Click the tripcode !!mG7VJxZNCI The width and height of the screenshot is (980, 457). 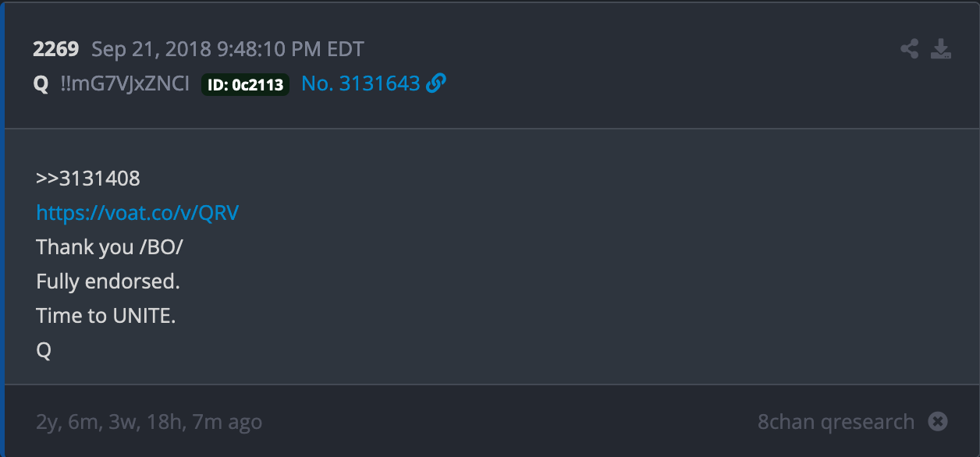(x=125, y=83)
